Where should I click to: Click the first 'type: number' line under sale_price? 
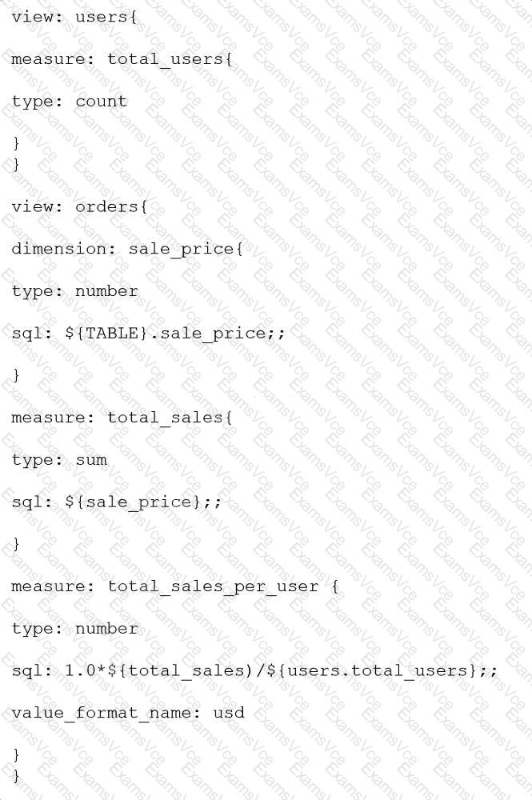pyautogui.click(x=74, y=291)
